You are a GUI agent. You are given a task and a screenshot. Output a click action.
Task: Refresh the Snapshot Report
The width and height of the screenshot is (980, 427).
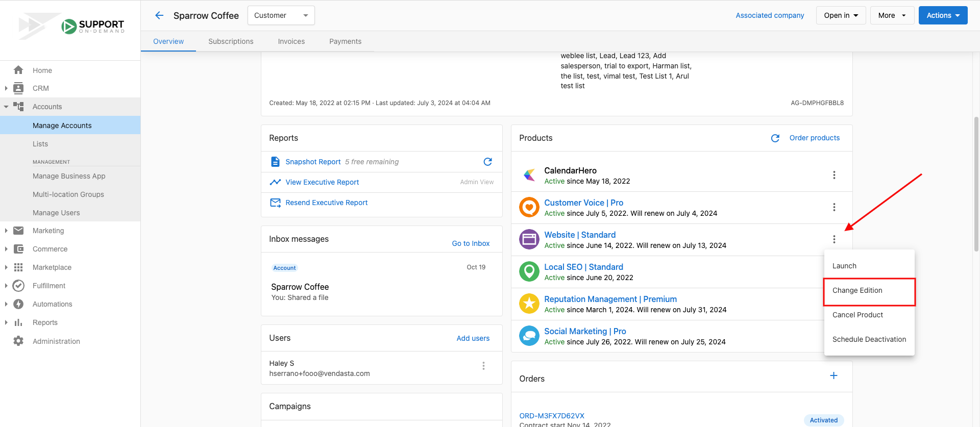[488, 162]
